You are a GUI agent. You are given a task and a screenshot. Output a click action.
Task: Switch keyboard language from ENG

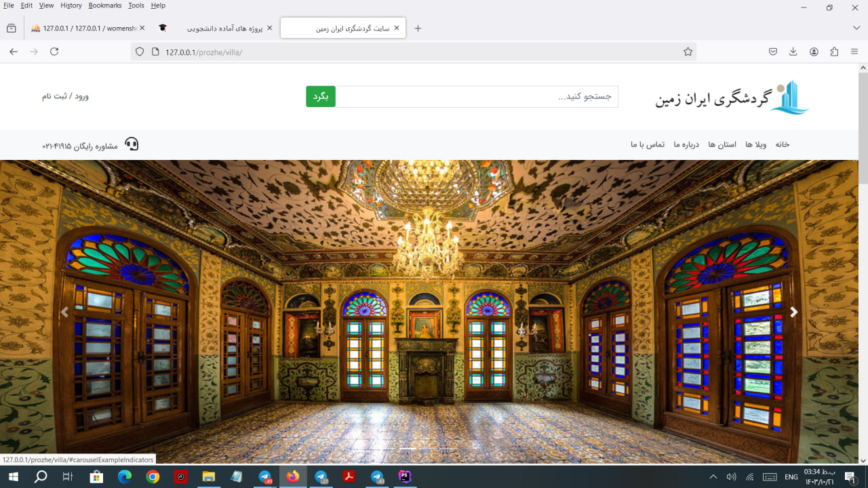coord(791,476)
